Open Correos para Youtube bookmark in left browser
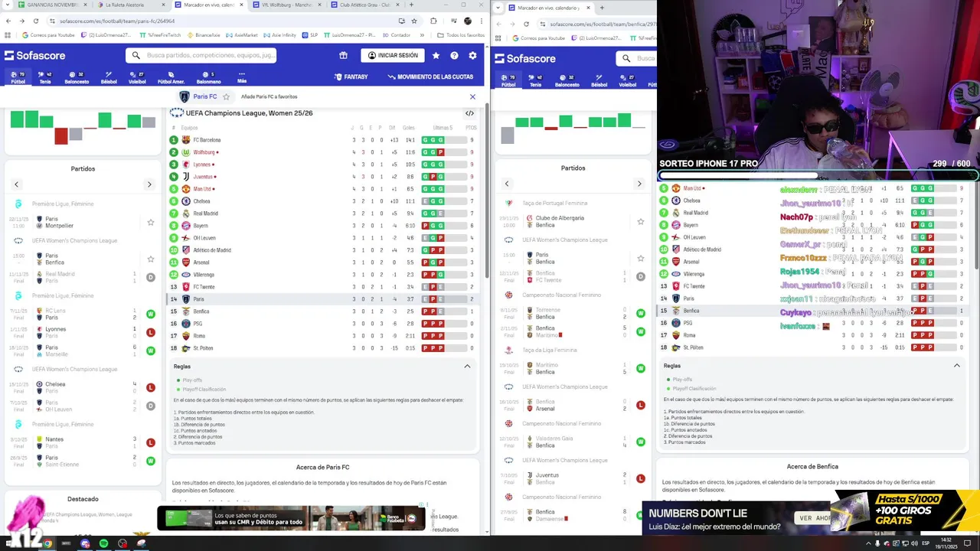 48,35
